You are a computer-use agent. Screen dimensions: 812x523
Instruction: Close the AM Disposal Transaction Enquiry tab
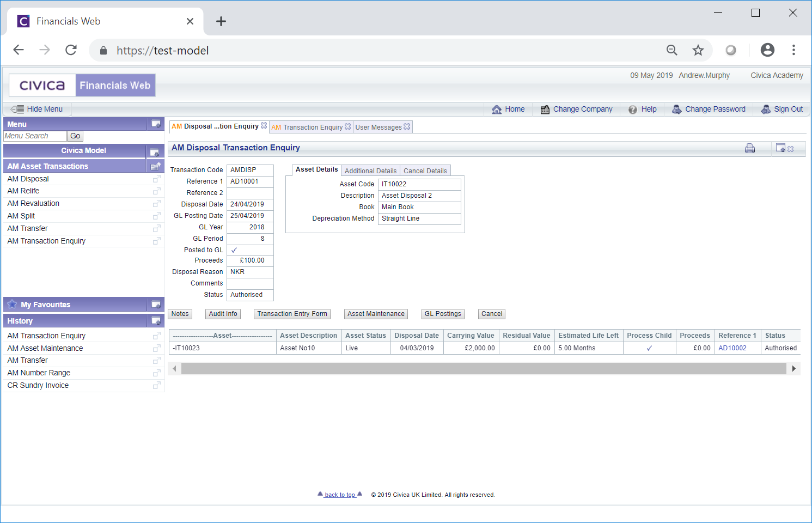click(264, 125)
